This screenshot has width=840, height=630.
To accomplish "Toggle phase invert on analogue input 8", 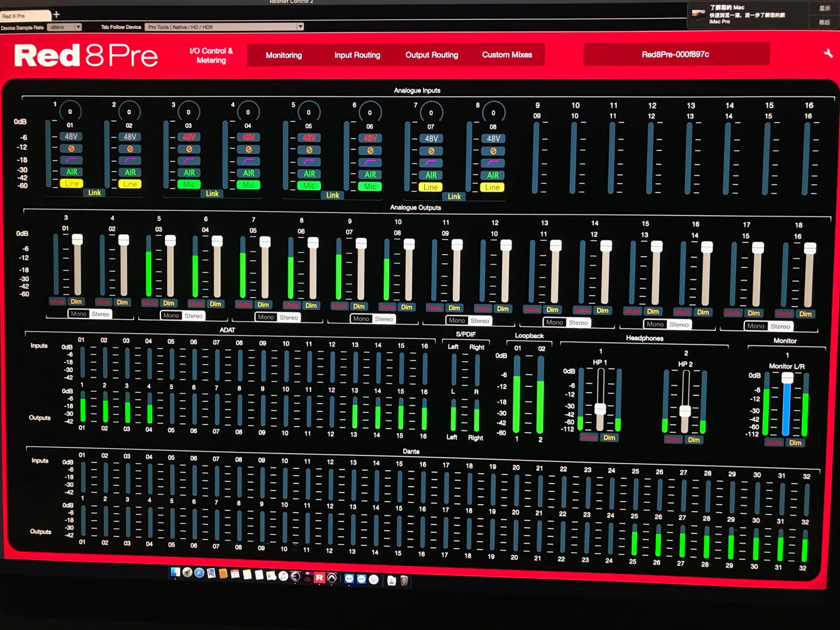I will pos(493,151).
